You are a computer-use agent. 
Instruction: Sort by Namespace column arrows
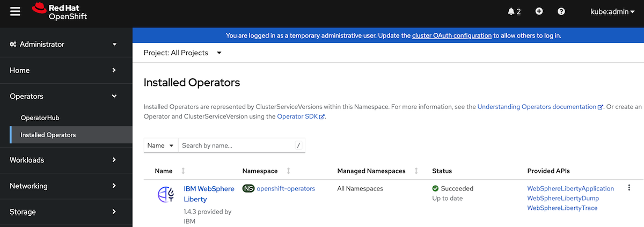point(288,171)
